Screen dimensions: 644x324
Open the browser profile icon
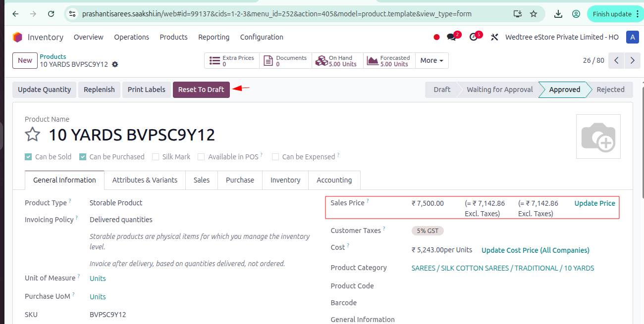click(576, 14)
